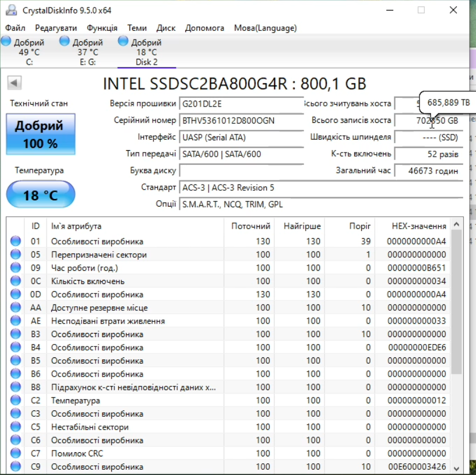
Task: Click the status orb of attribute C7
Action: tap(16, 453)
